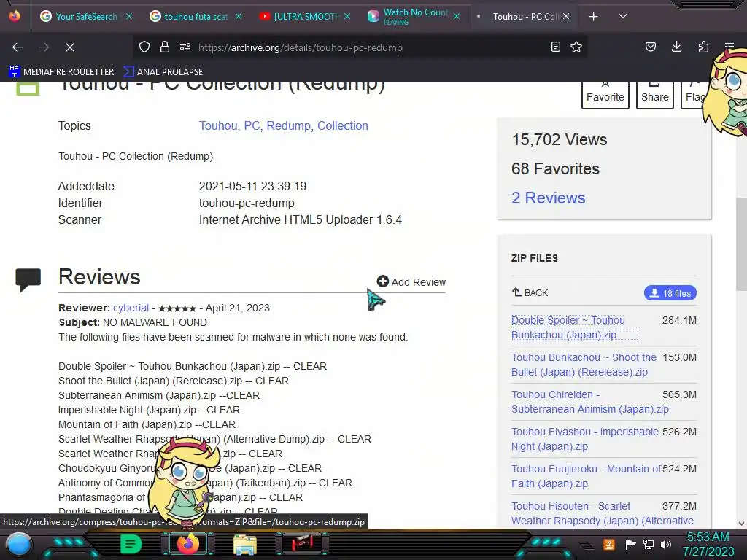Select the Touhou - PC Coll tab
The image size is (747, 560).
[x=524, y=17]
